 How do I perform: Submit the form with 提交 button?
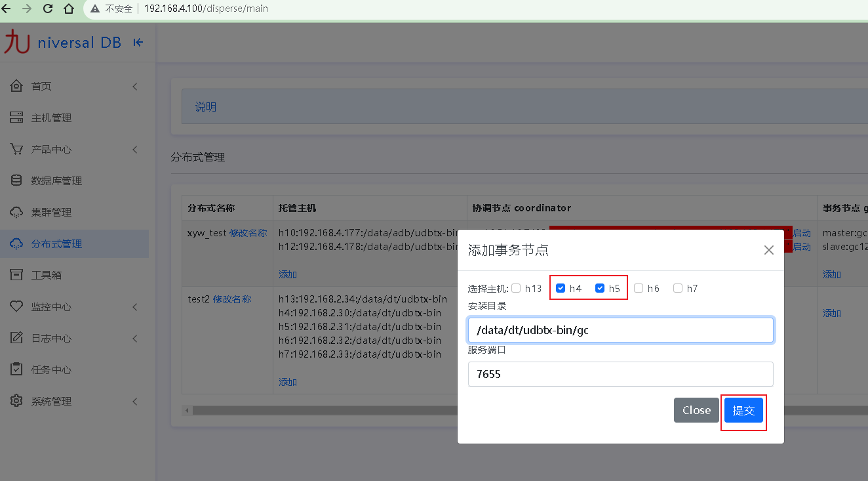[x=743, y=410]
